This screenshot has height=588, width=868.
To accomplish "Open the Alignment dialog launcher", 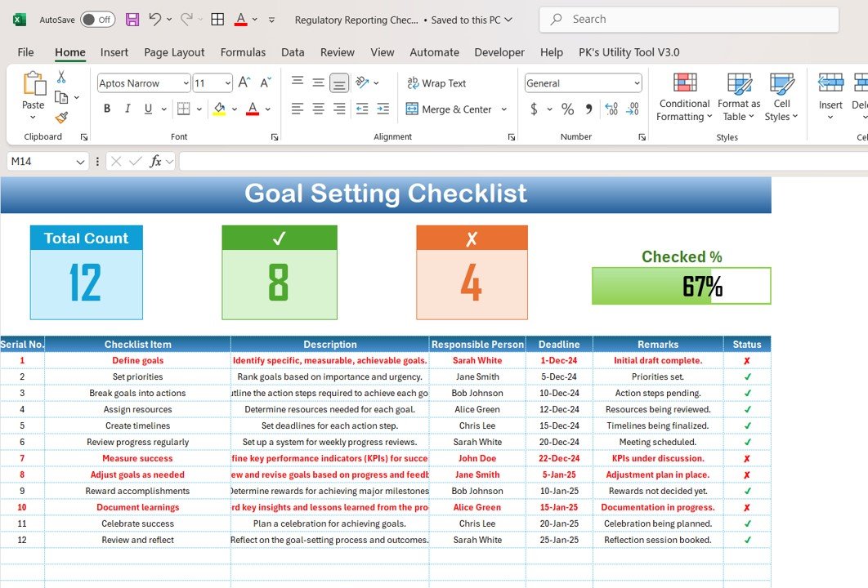I will (x=512, y=137).
